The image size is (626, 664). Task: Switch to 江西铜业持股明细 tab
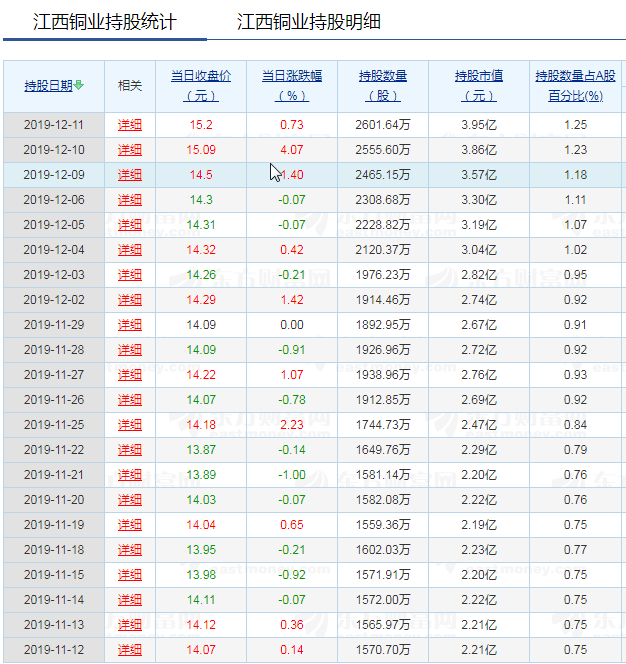(x=309, y=22)
